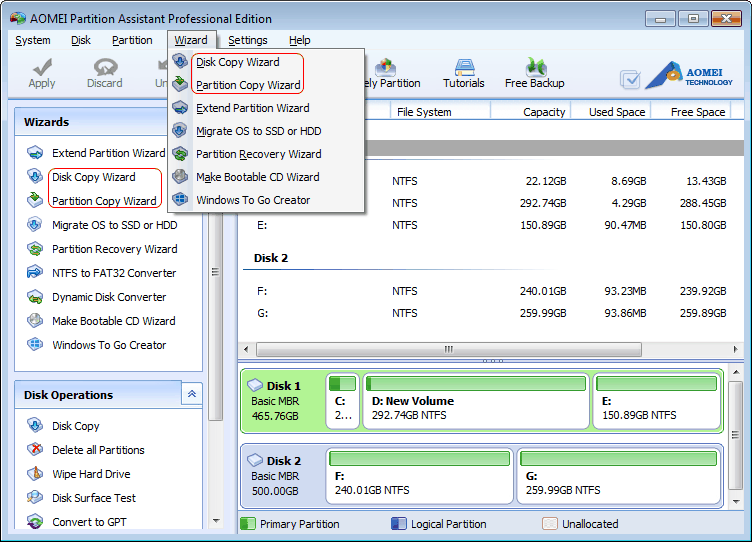752x542 pixels.
Task: Click the Convert to GPT icon
Action: coord(35,521)
